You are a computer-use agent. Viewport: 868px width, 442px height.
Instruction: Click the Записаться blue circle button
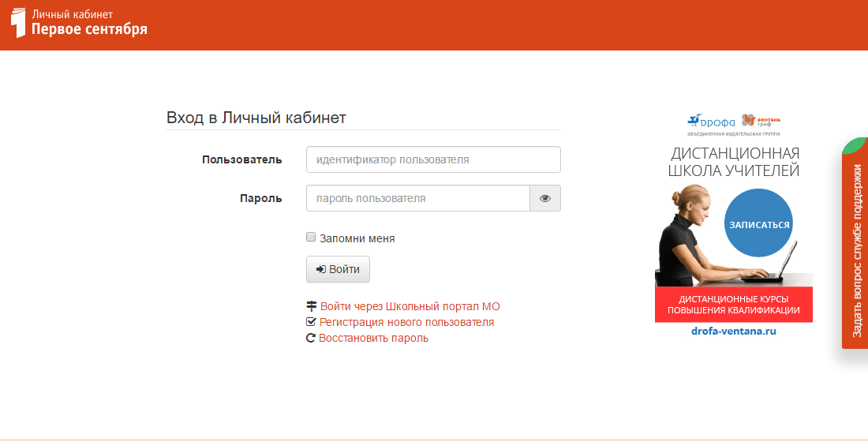point(759,223)
